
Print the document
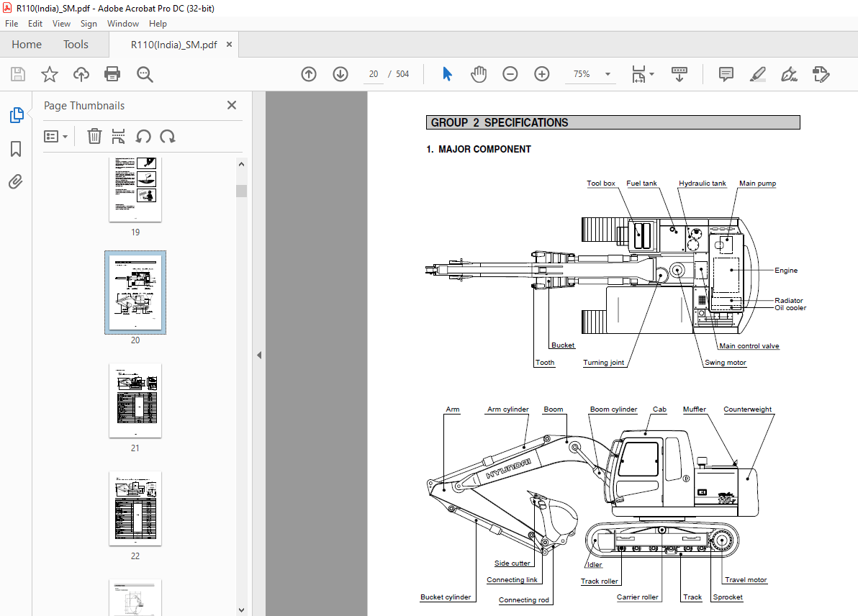[x=112, y=74]
